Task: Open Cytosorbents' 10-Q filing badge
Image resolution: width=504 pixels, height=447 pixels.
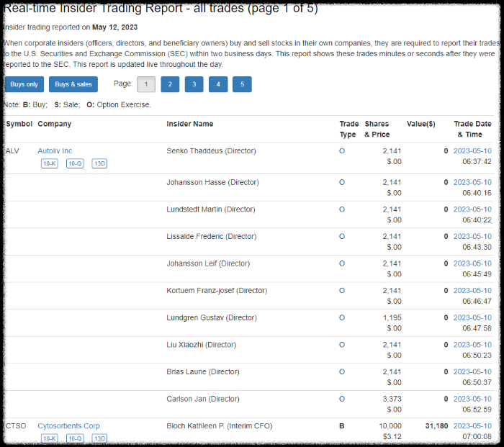Action: [x=75, y=438]
